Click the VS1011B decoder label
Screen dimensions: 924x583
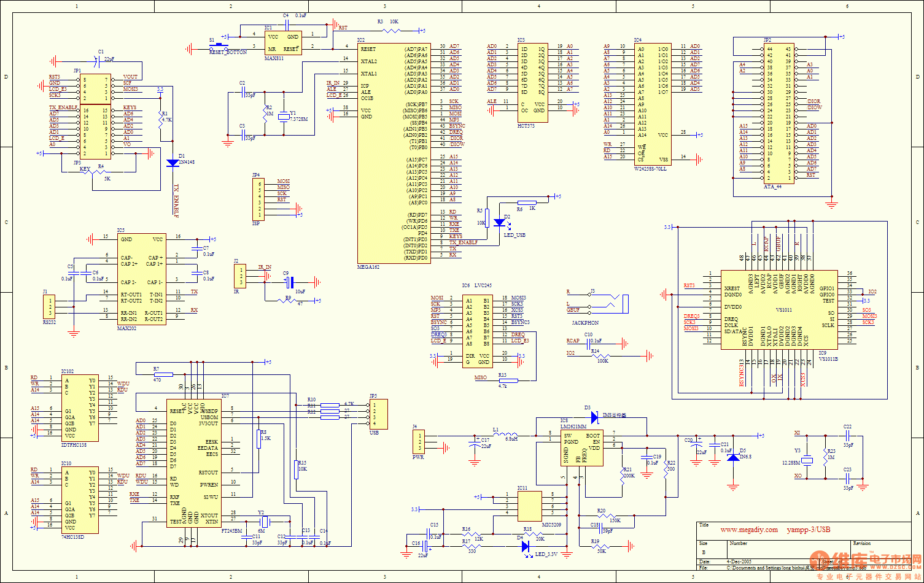[828, 358]
